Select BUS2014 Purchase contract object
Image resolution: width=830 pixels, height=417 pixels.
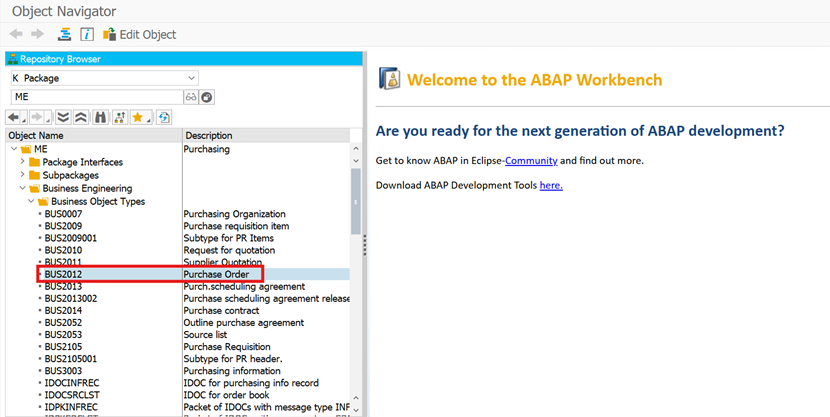[63, 311]
